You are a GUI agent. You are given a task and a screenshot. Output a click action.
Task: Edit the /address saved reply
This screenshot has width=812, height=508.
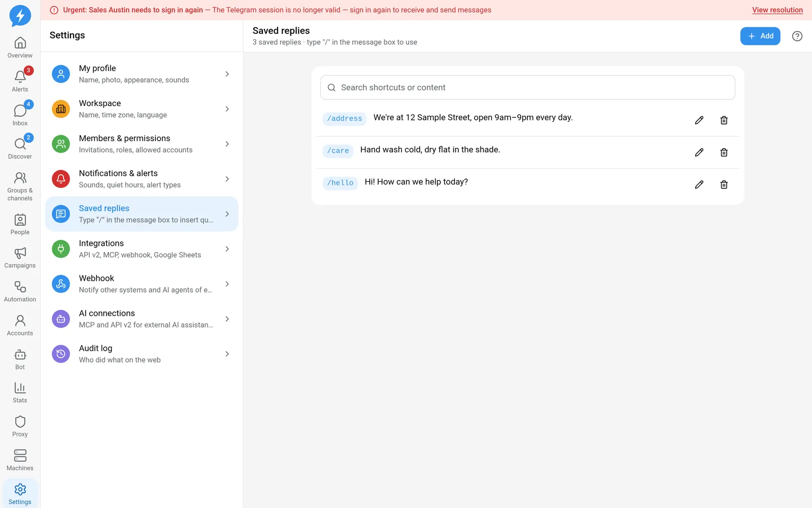(x=699, y=120)
